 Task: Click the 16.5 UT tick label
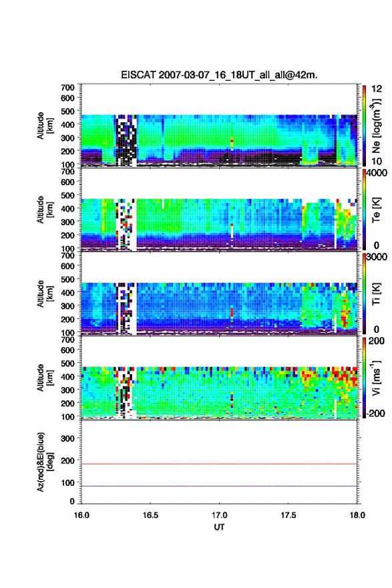150,515
